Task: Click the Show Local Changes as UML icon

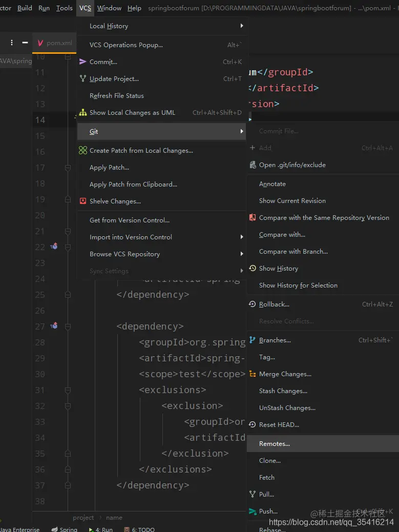Action: pos(82,113)
